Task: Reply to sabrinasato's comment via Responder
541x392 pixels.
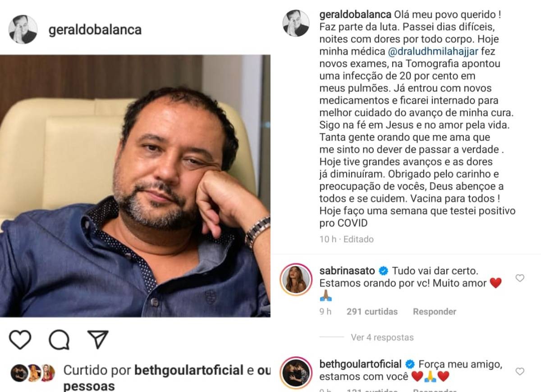Action: (x=435, y=311)
